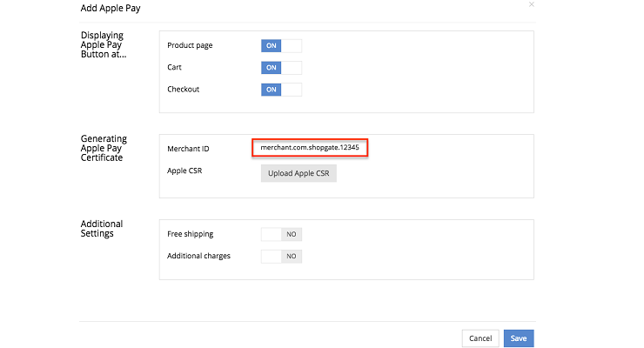The height and width of the screenshot is (348, 644).
Task: Click the 'Add Apple Pay' dialog title
Action: [111, 8]
